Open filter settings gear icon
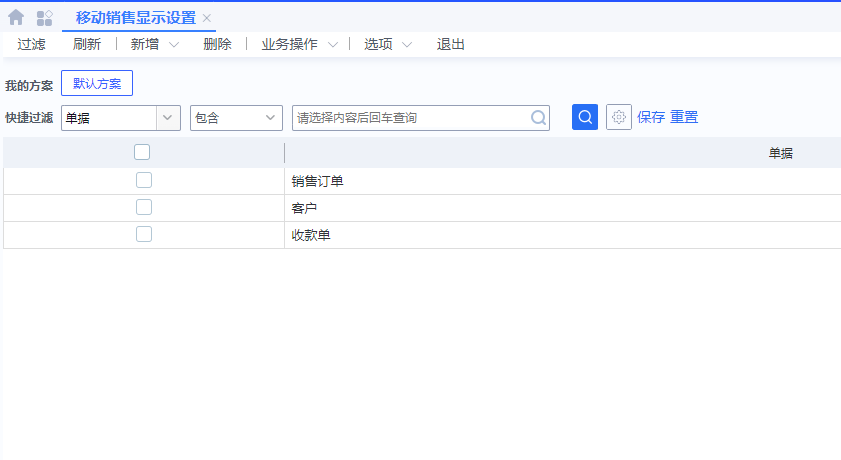The width and height of the screenshot is (841, 460). point(619,117)
